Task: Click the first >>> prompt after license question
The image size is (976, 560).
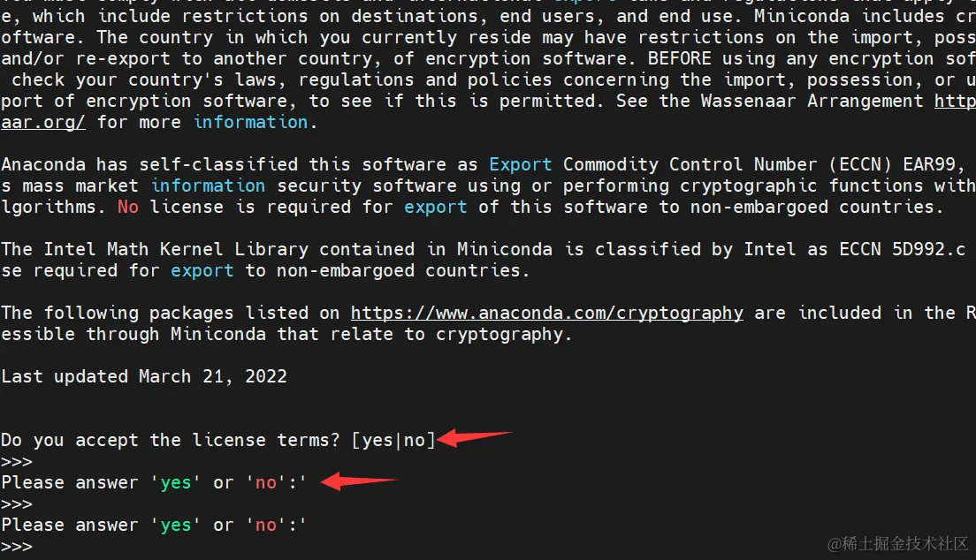Action: tap(17, 462)
